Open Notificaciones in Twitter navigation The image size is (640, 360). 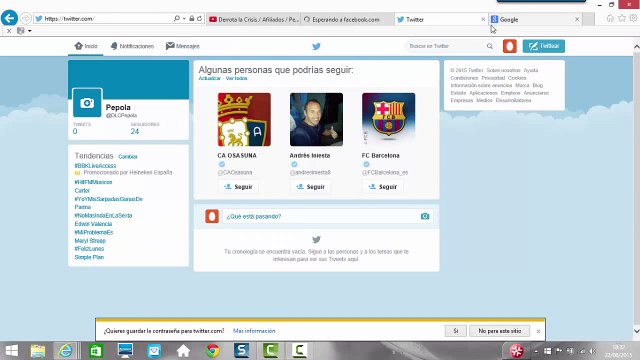point(132,46)
